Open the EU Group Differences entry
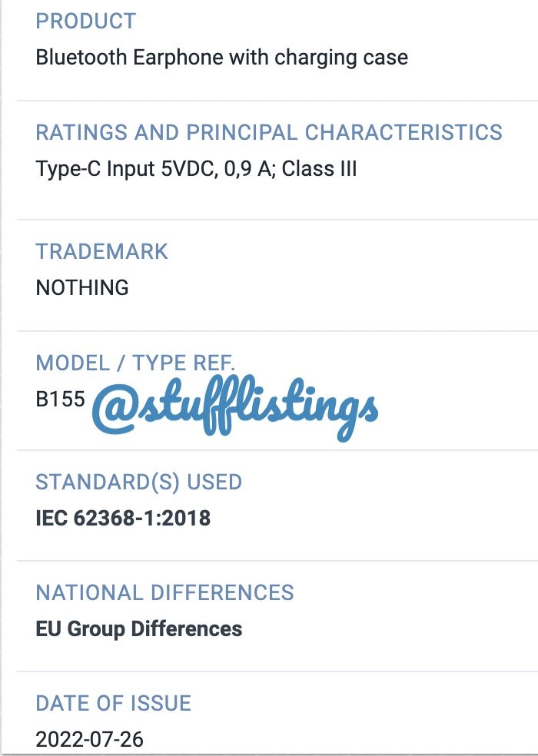 click(x=139, y=629)
